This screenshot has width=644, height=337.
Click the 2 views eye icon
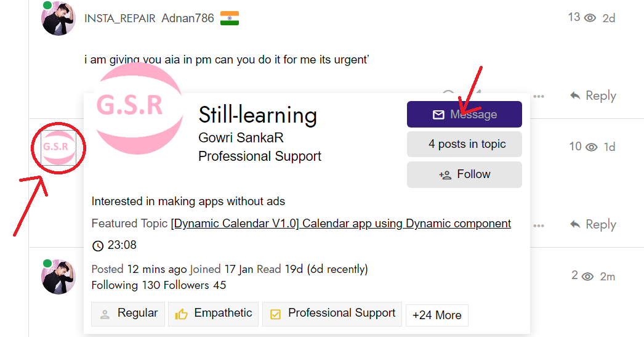tap(588, 277)
